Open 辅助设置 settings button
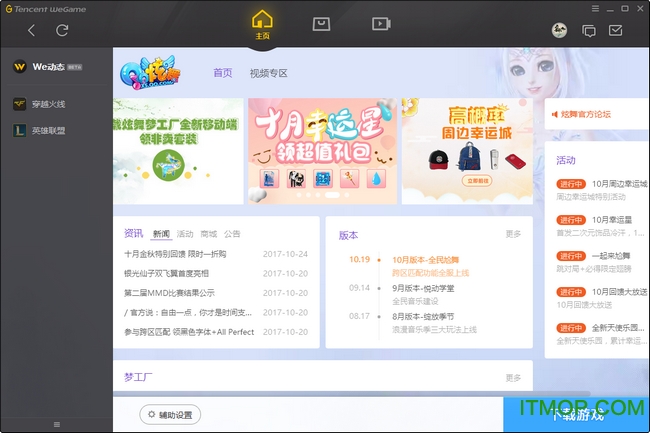Image resolution: width=650 pixels, height=433 pixels. (170, 415)
